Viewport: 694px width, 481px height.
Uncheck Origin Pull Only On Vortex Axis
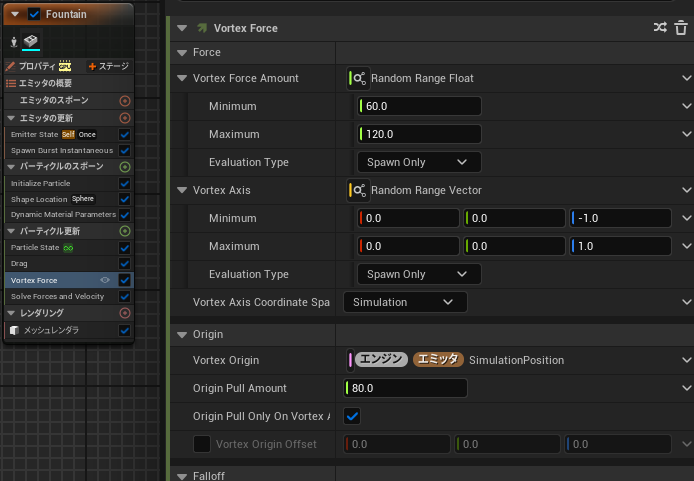(x=352, y=416)
